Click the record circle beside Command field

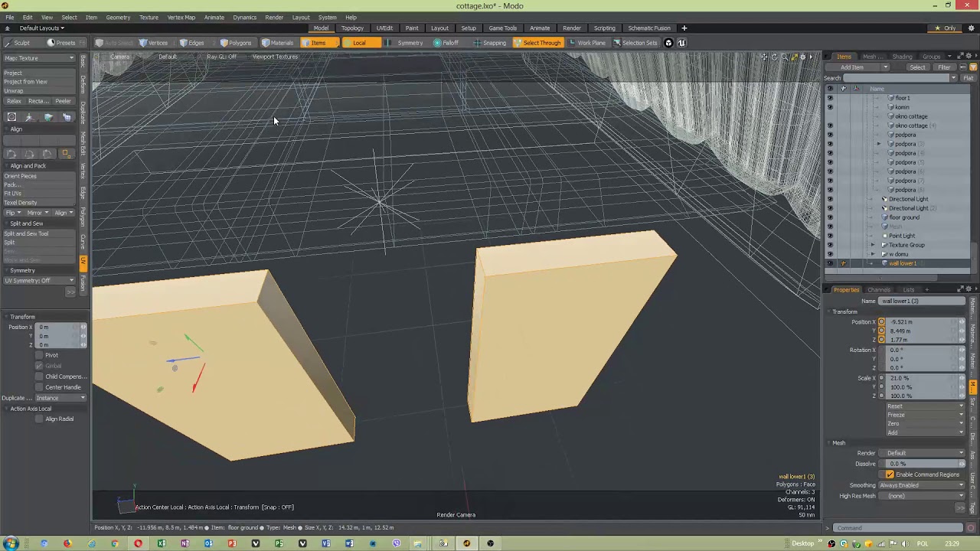[x=971, y=528]
